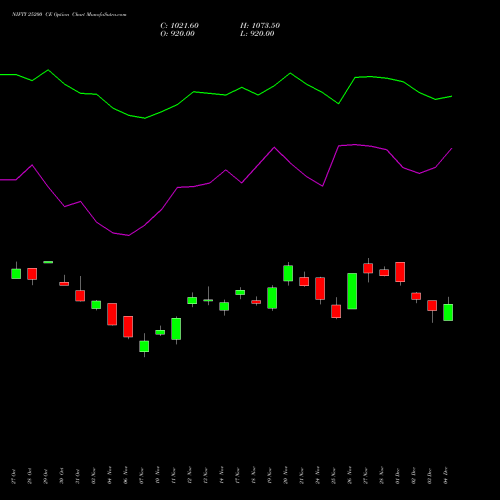
Task: Select the 28 Oct date label
Action: tap(30, 476)
